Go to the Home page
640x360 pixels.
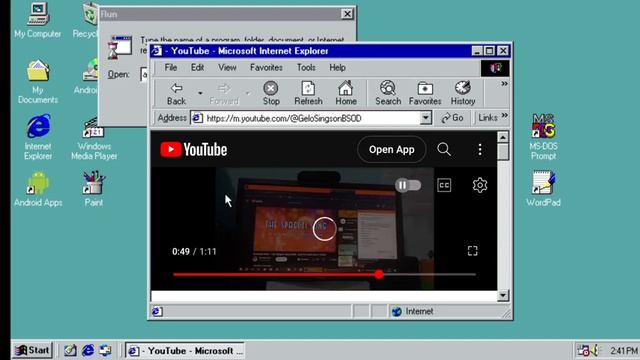[346, 93]
